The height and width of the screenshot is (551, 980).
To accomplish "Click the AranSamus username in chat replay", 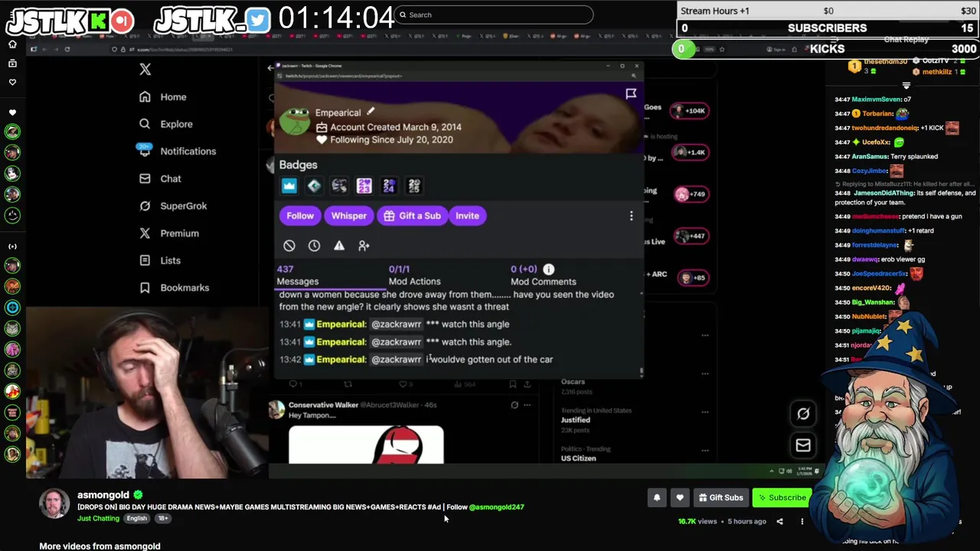I will click(x=870, y=156).
